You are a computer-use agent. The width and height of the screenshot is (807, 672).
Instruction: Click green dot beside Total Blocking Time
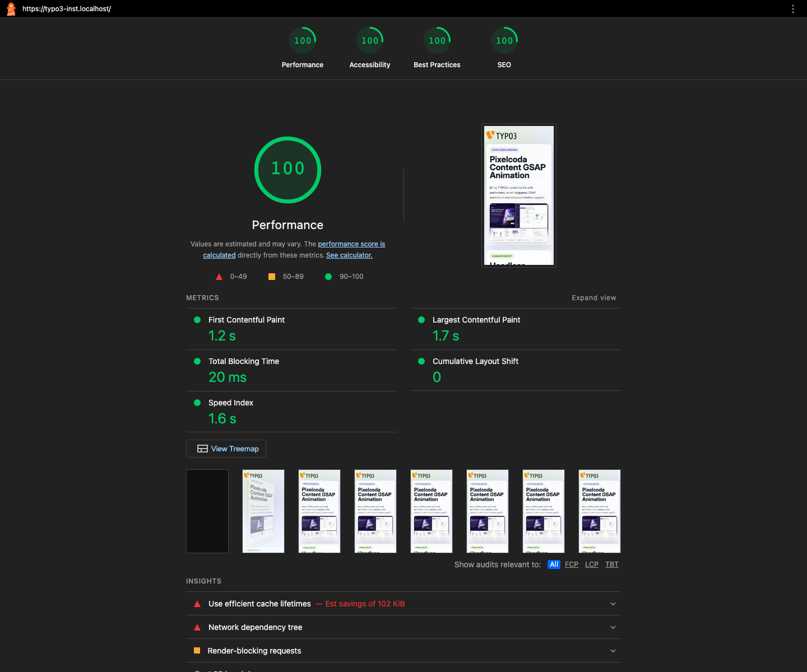[x=197, y=361]
